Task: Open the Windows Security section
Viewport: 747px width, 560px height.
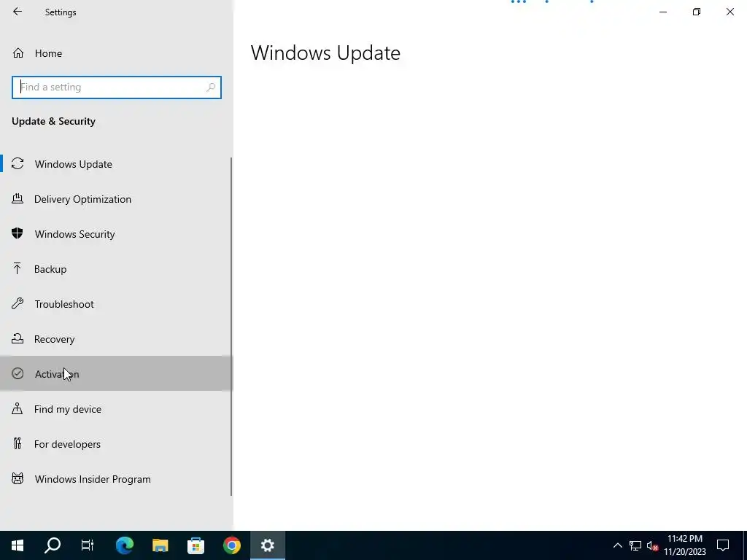Action: click(x=116, y=234)
